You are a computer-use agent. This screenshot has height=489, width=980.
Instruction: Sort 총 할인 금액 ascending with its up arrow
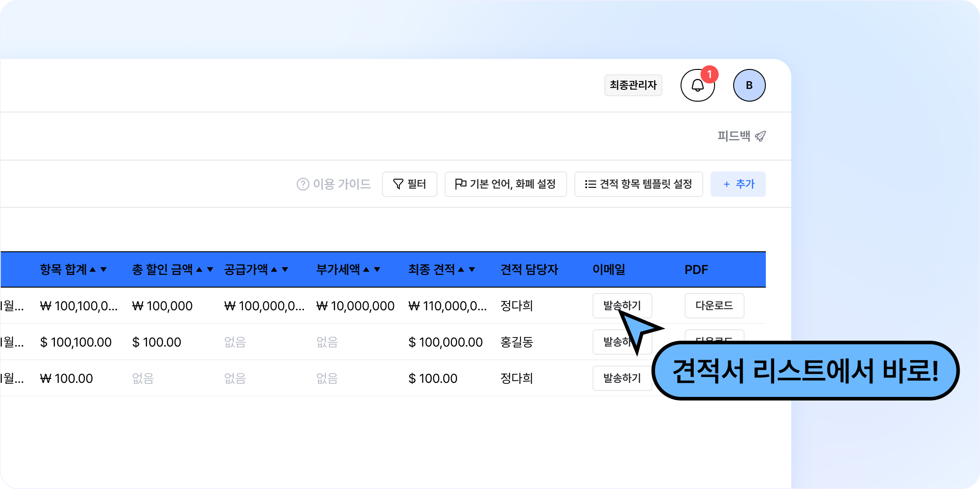[x=199, y=269]
